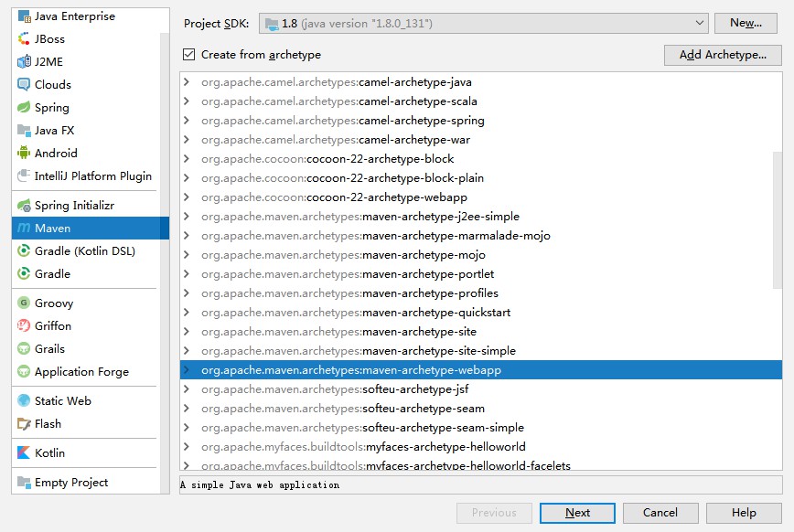The image size is (794, 532).
Task: Click the Flash icon
Action: click(x=24, y=423)
